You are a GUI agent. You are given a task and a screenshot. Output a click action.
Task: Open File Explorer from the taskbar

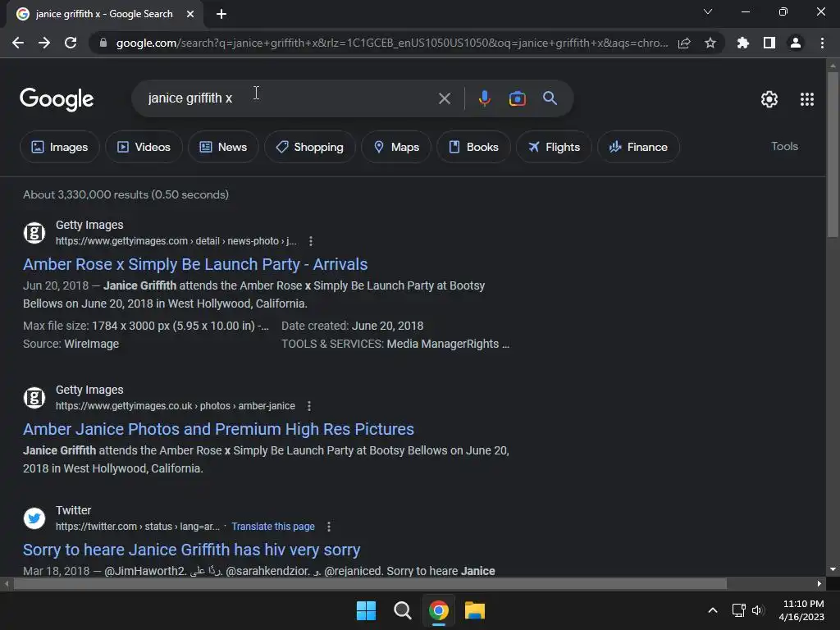click(475, 610)
